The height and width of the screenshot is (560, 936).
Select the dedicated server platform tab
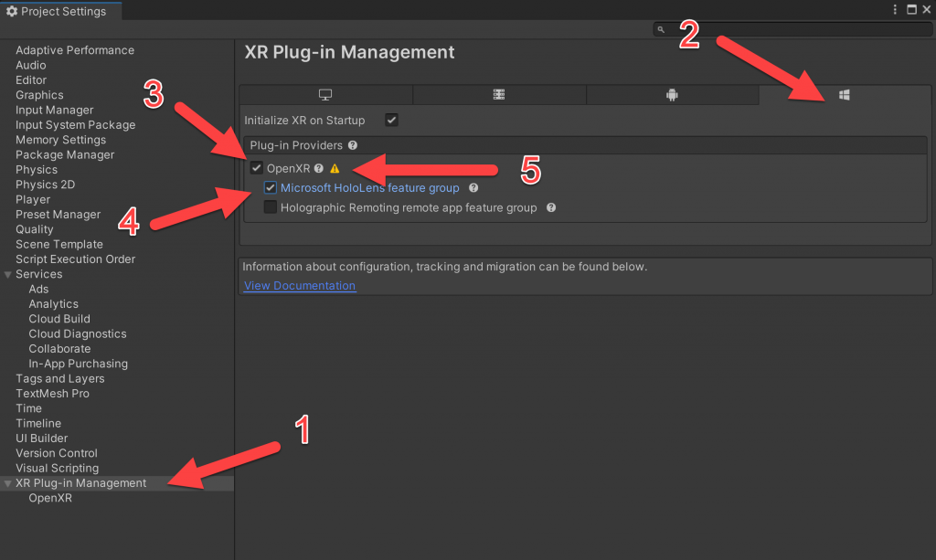tap(499, 95)
